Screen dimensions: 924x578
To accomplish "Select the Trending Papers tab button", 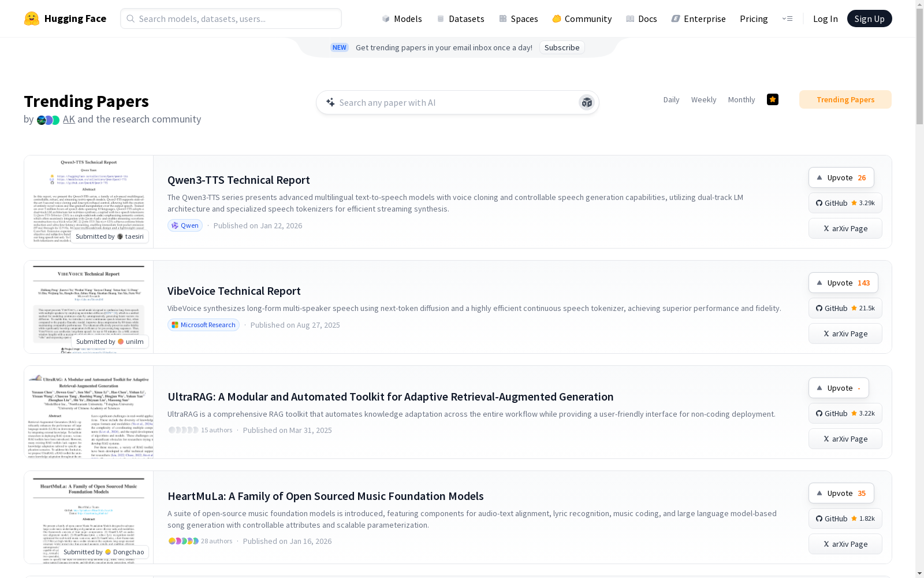I will pyautogui.click(x=845, y=99).
